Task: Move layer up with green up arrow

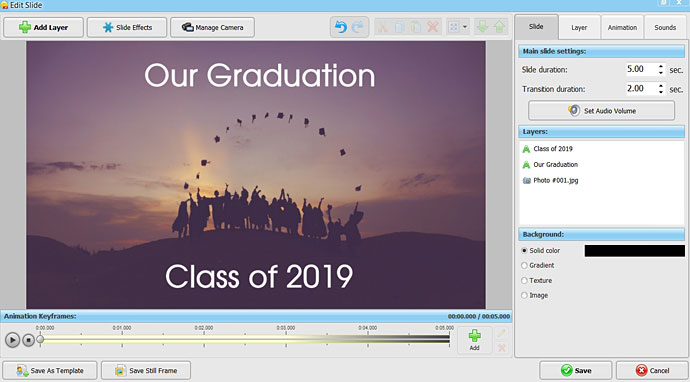Action: point(499,27)
